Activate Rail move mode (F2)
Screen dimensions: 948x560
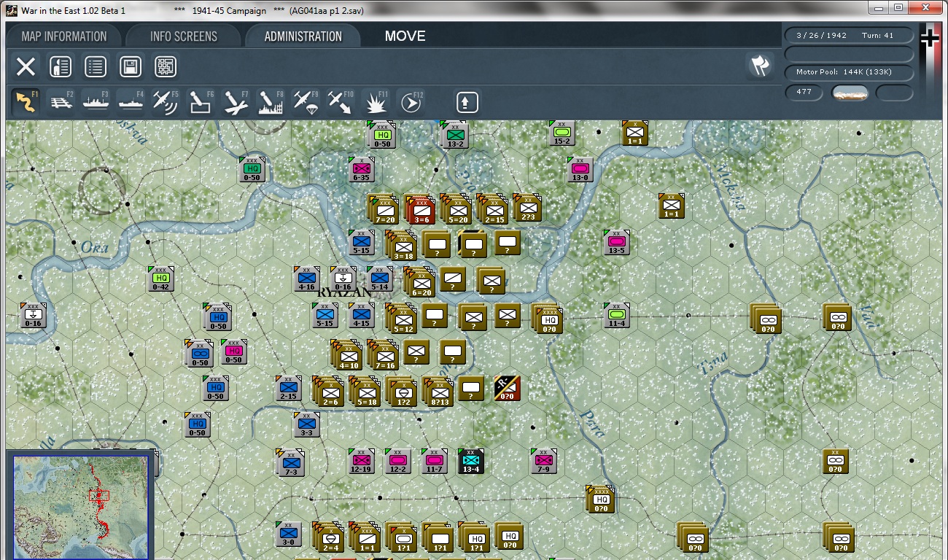click(61, 103)
